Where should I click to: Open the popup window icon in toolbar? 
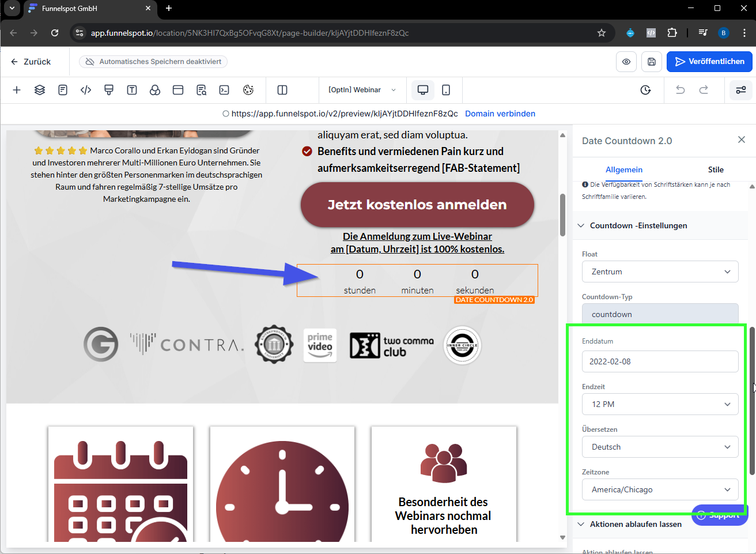[178, 90]
